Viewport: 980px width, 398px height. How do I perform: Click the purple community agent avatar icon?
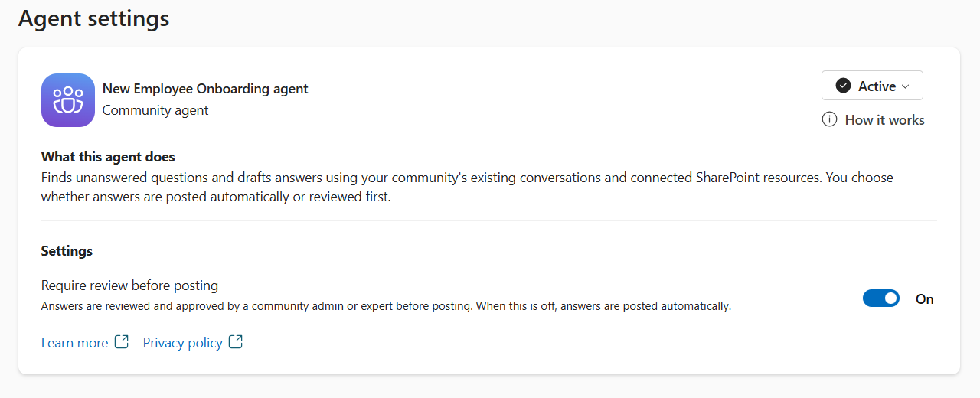click(x=68, y=100)
